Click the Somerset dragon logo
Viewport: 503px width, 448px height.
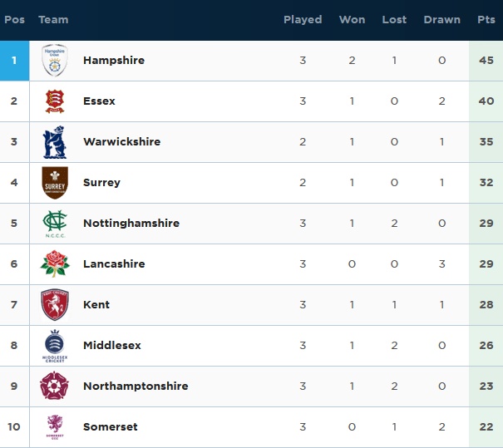(55, 427)
